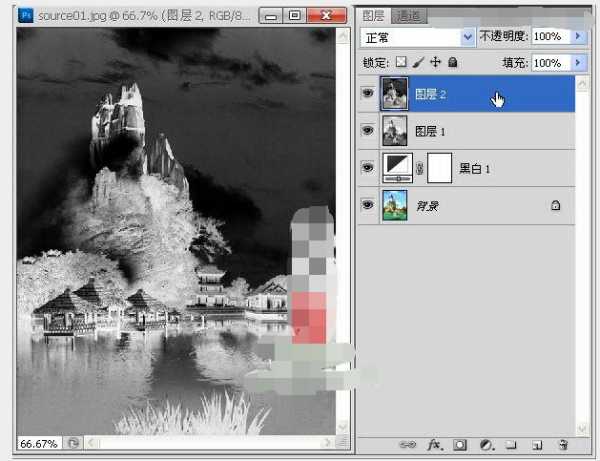600x461 pixels.
Task: Switch to the 通道 tab
Action: 408,16
